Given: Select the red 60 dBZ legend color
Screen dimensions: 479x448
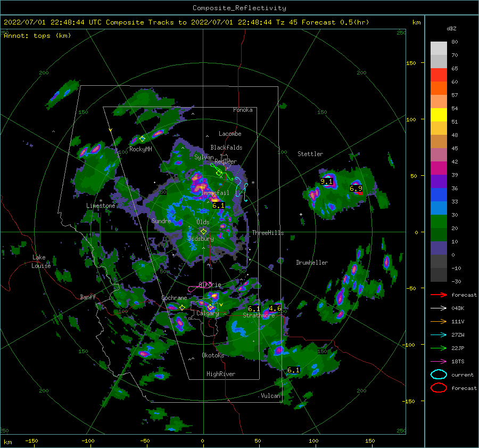Looking at the screenshot, I should click(x=439, y=75).
